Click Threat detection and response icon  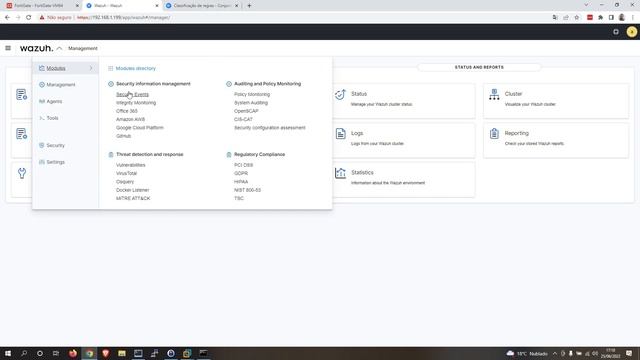111,155
